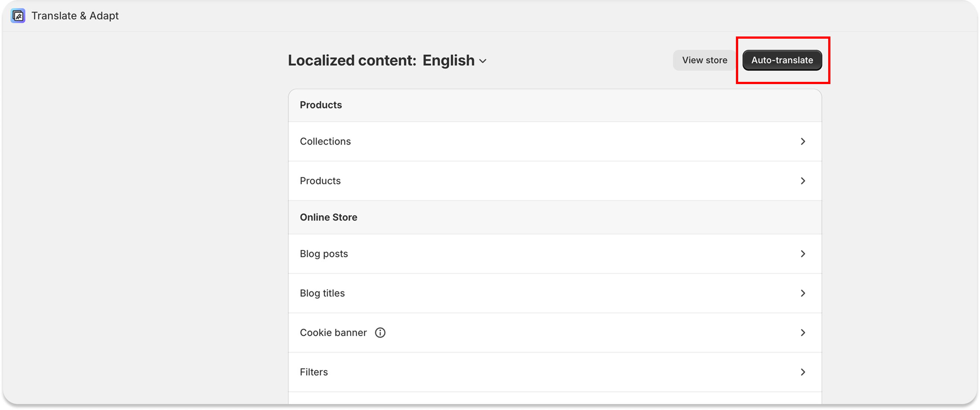Viewport: 980px width, 410px height.
Task: Open the Blog posts entry
Action: pos(324,254)
